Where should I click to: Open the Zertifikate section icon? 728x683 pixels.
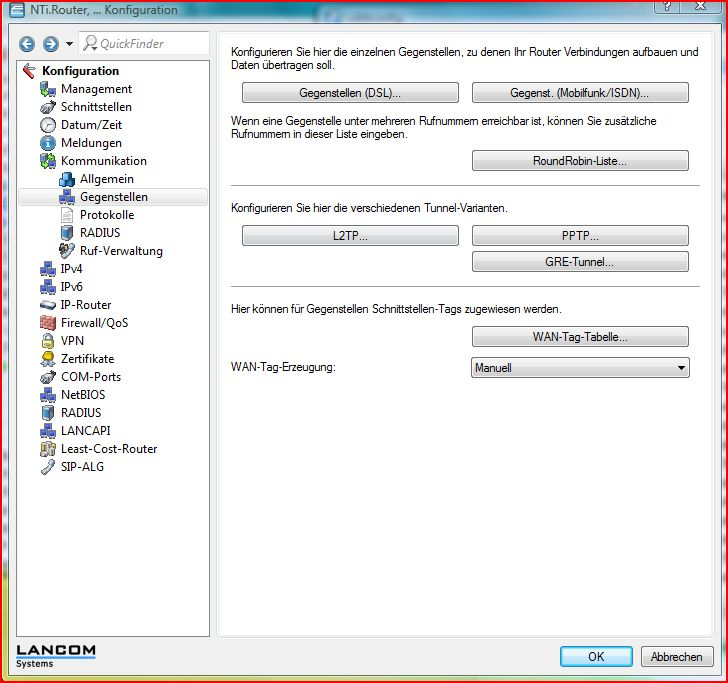48,359
